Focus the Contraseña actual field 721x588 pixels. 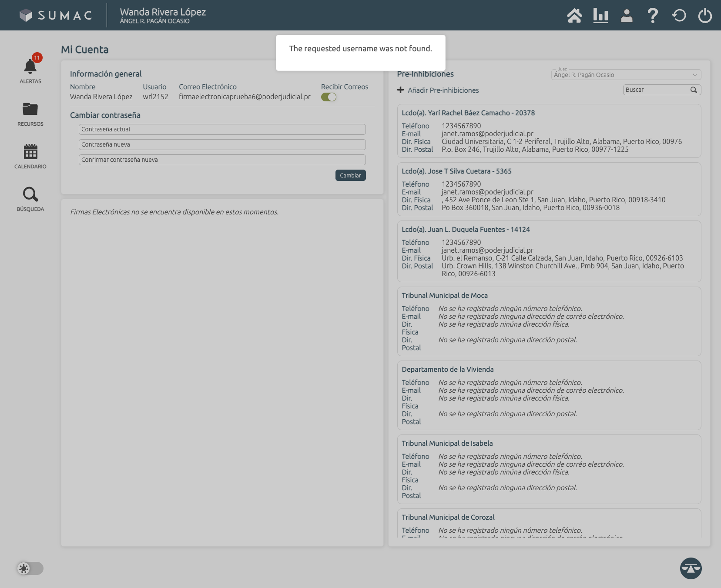click(x=222, y=129)
